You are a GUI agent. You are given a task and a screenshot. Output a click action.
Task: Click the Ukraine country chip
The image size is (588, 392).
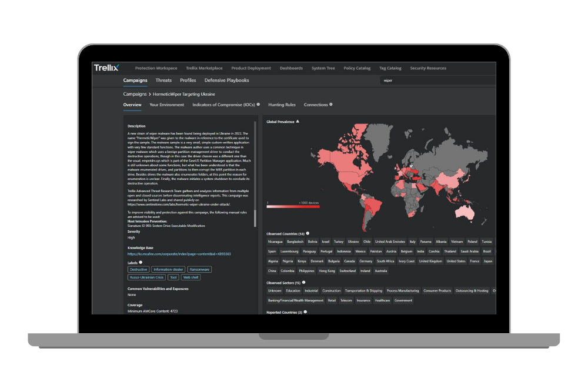point(353,242)
